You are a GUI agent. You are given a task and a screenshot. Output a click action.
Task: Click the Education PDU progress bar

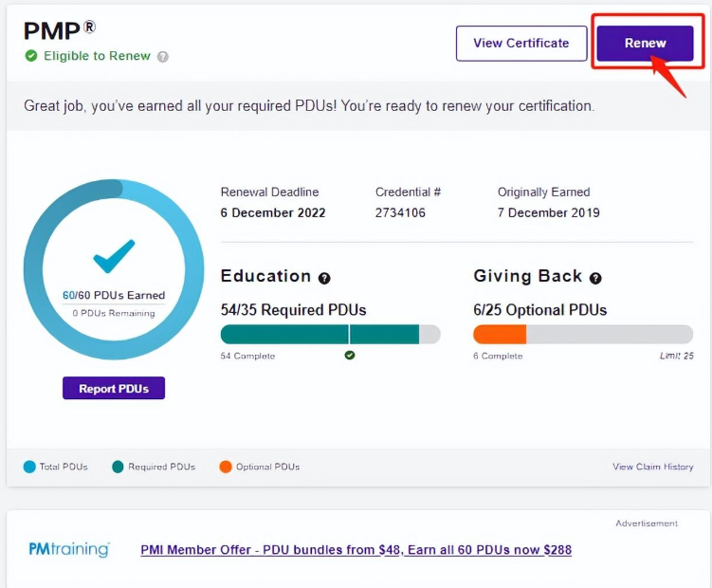pos(330,334)
